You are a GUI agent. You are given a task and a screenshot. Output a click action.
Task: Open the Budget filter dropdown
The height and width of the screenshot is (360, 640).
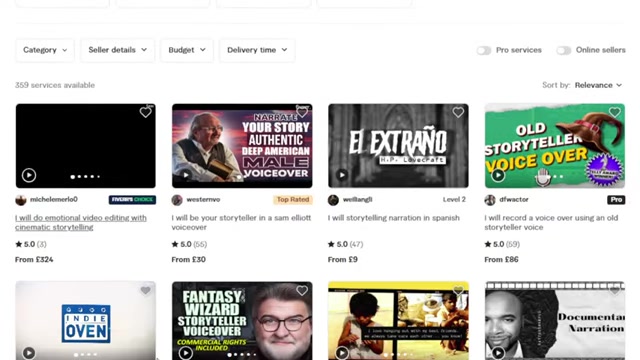[187, 50]
